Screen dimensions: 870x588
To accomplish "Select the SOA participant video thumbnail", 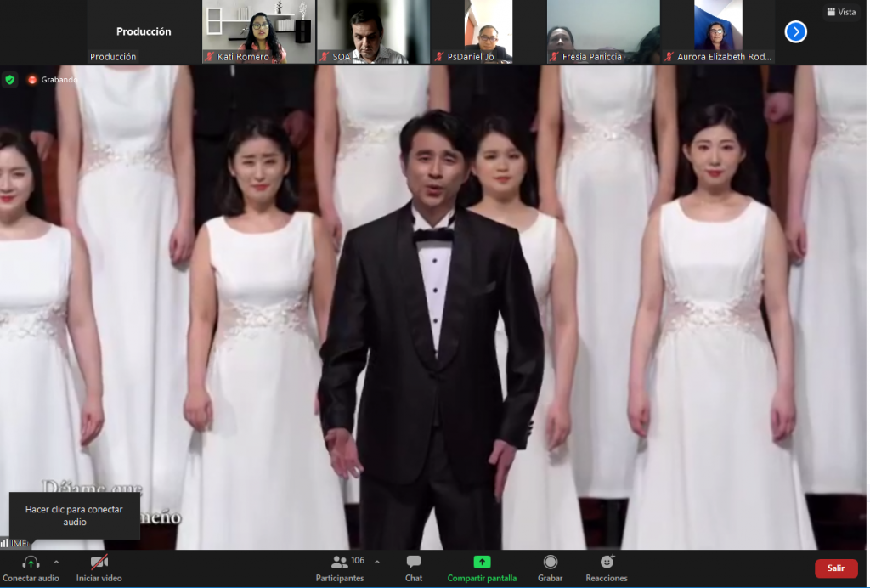I will pos(374,31).
